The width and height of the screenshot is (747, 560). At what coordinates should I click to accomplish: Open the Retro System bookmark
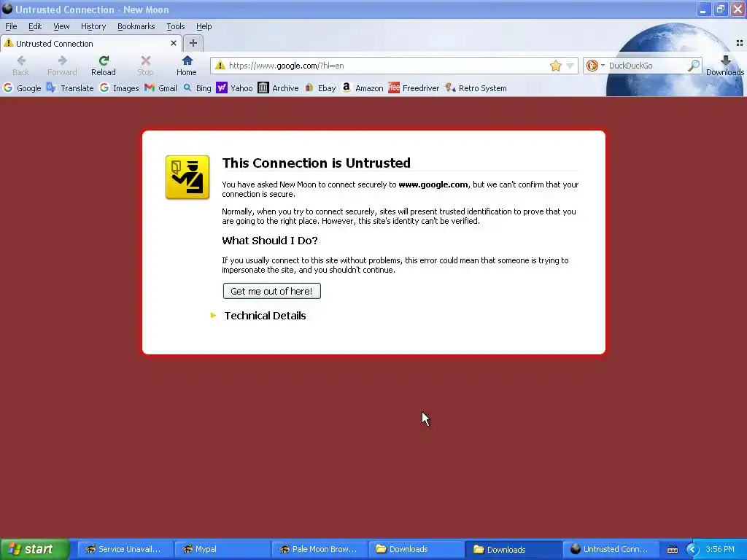pyautogui.click(x=476, y=88)
